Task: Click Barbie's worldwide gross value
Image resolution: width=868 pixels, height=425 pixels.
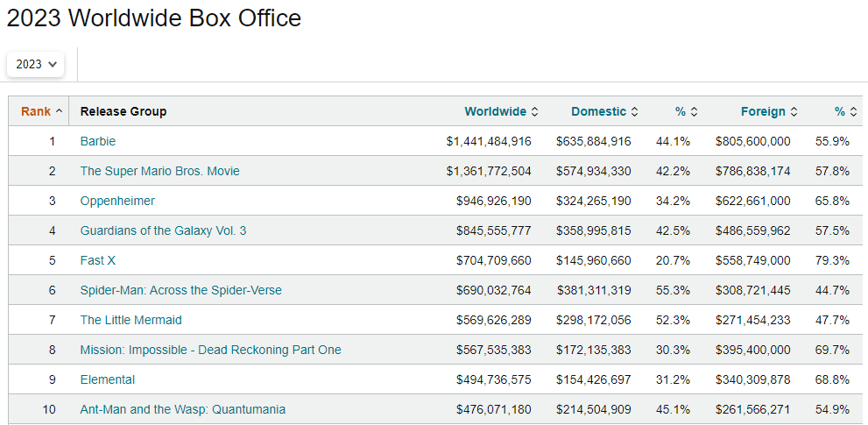Action: [488, 141]
